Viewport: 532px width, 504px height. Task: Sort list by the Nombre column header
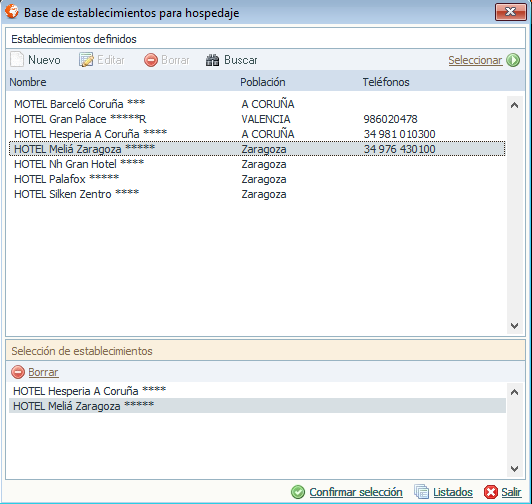tap(28, 82)
